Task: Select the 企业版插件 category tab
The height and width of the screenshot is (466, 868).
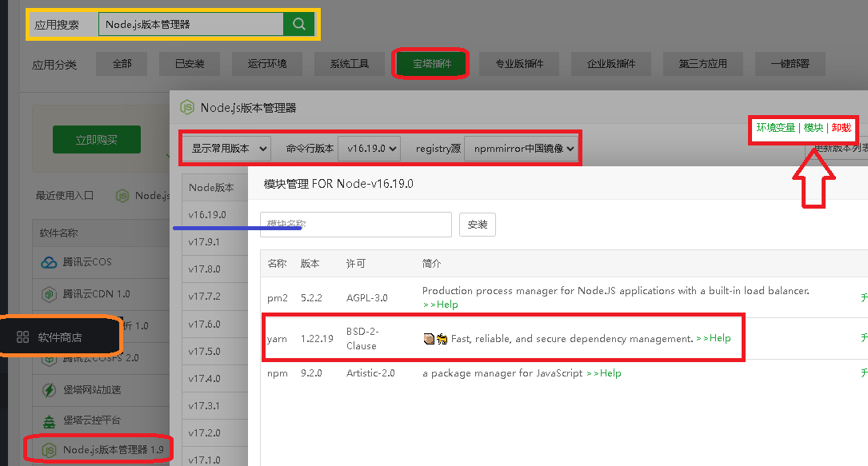Action: click(611, 64)
